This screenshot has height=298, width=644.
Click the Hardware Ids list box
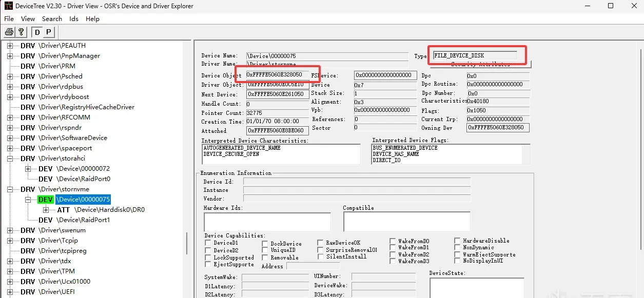click(x=267, y=222)
